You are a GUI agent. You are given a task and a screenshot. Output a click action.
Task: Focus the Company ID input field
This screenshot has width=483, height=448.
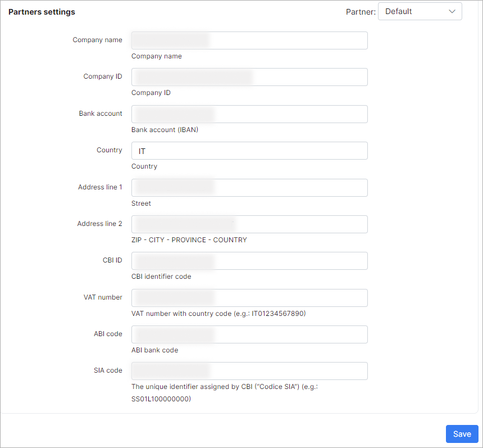click(249, 77)
